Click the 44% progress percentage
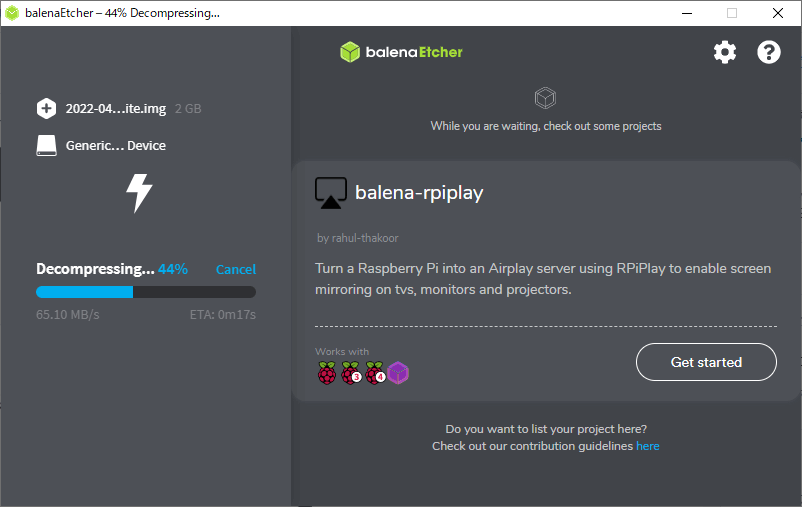The height and width of the screenshot is (507, 802). point(173,269)
